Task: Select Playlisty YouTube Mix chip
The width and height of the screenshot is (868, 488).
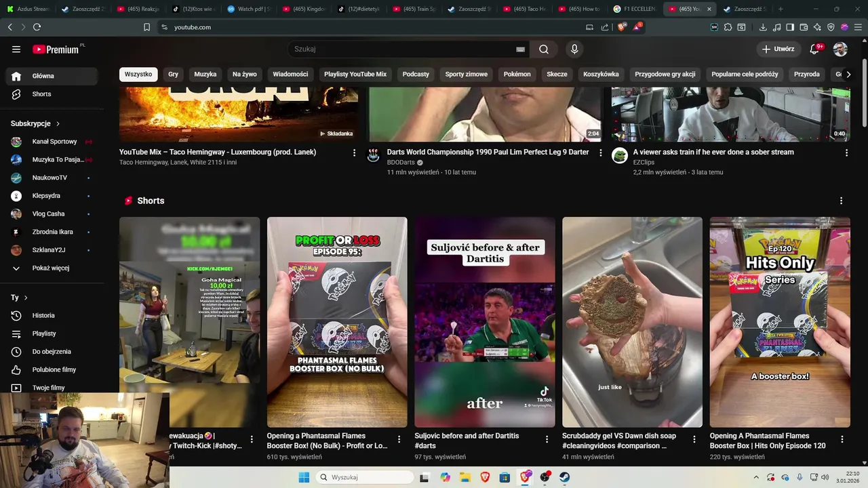Action: [x=355, y=74]
